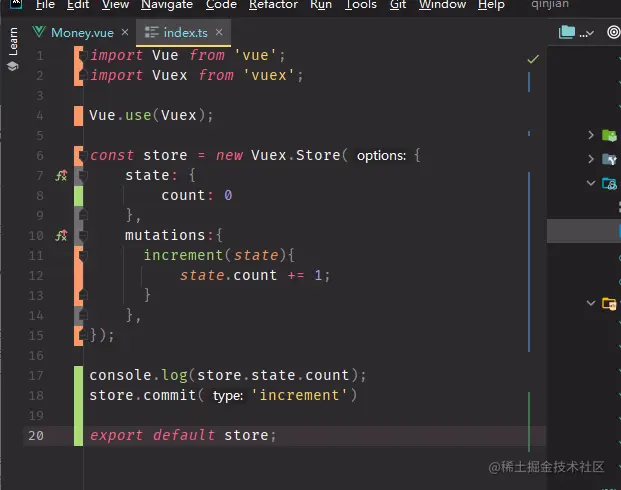Screen dimensions: 621x490
Task: Click 'console.log' on line 17
Action: tap(138, 375)
